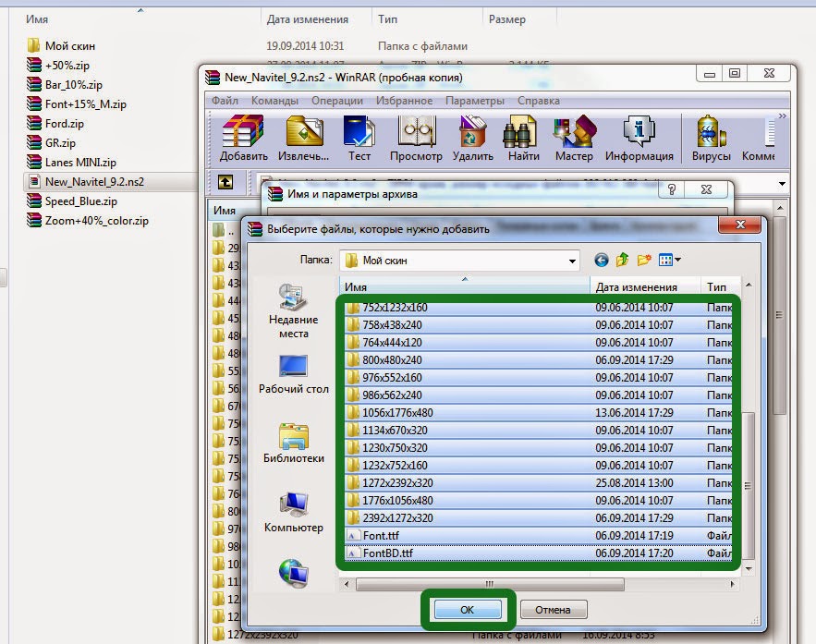Expand hidden WinRAR toolbar items chevron
Image resolution: width=816 pixels, height=644 pixels.
point(782,115)
